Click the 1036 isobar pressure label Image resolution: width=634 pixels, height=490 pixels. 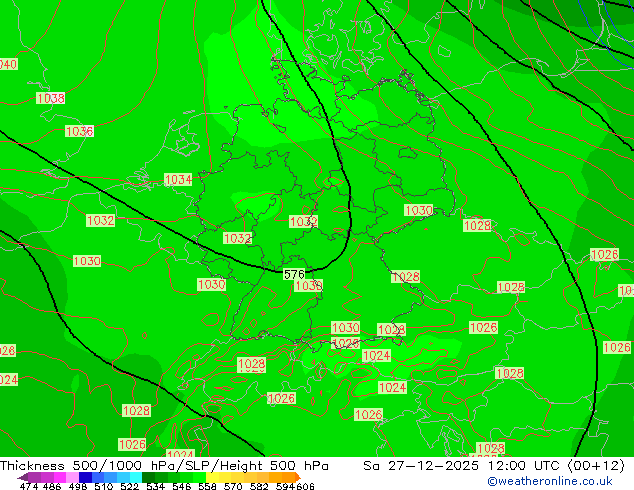[79, 131]
